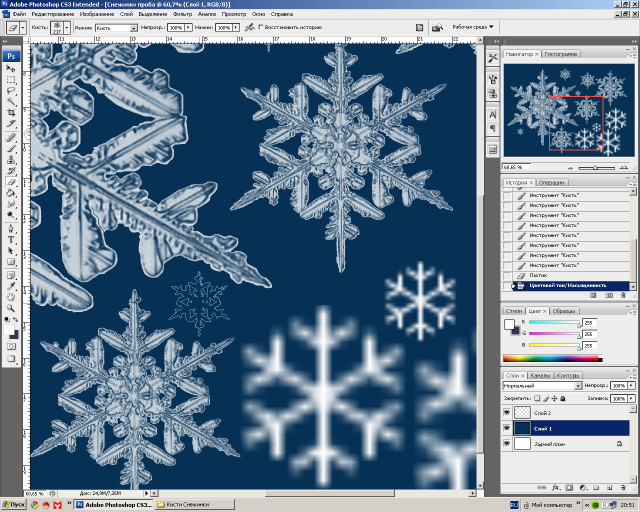
Task: Open tool preset picker dropdown
Action: pos(23,28)
